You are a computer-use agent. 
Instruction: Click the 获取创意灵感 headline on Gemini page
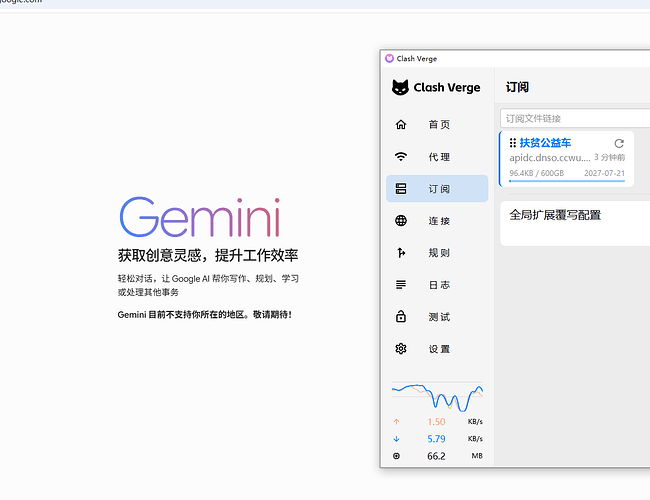tap(208, 255)
